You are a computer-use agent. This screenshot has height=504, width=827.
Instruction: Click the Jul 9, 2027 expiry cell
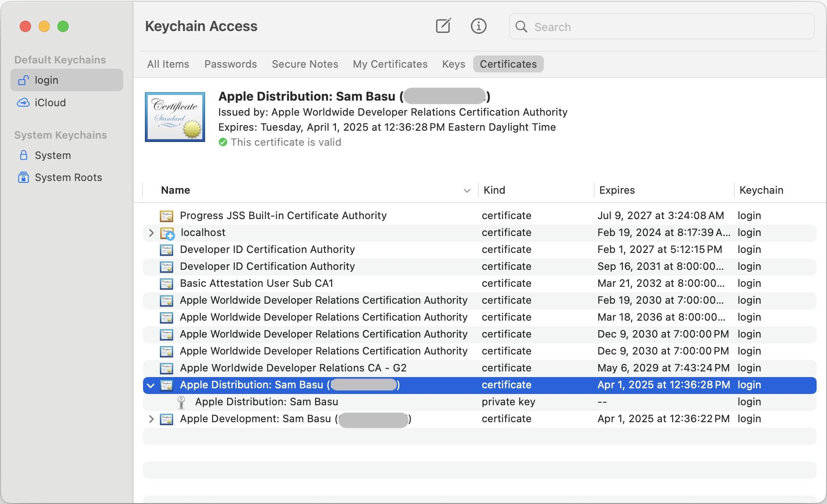click(660, 216)
